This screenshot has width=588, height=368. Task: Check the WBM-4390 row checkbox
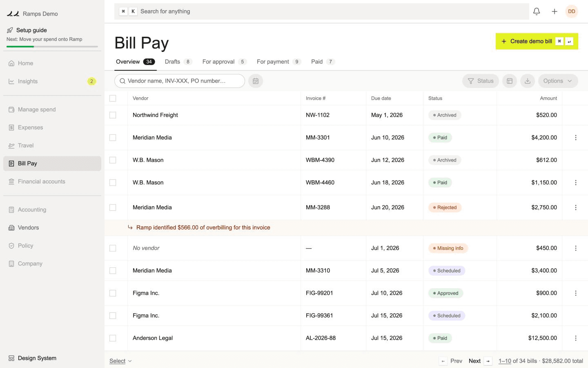(113, 160)
